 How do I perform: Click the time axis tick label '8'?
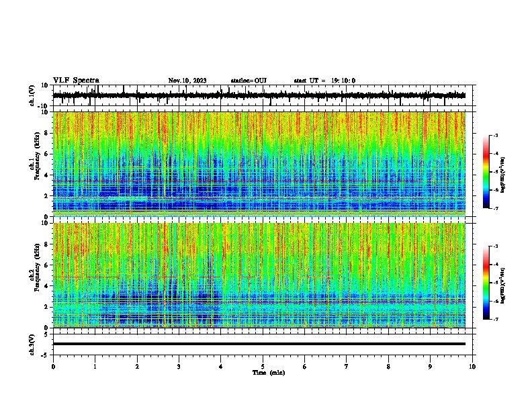[x=388, y=367]
